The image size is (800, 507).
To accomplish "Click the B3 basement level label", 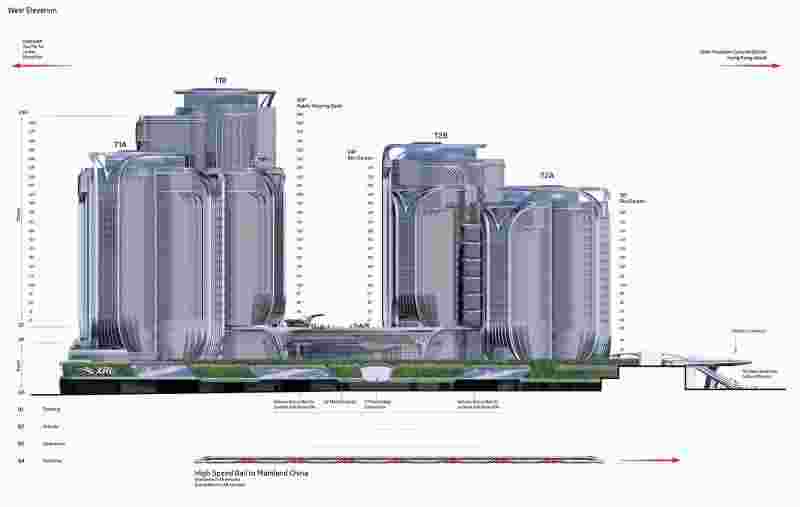I will [21, 444].
